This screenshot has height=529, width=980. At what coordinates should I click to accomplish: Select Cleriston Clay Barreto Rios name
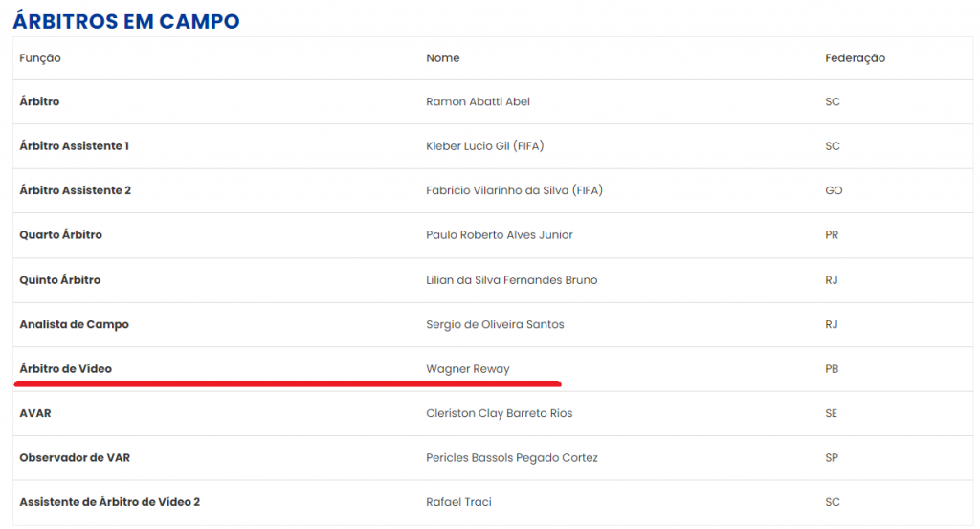coord(500,413)
